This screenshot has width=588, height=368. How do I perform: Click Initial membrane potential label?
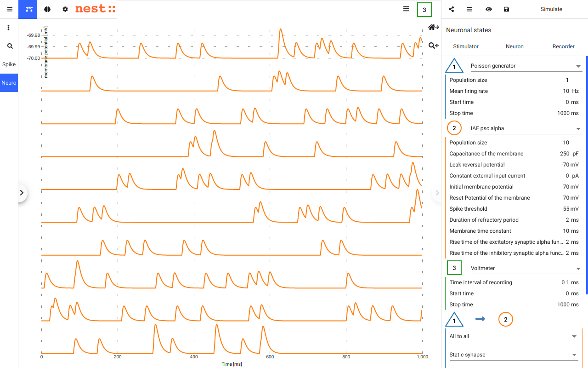click(481, 187)
